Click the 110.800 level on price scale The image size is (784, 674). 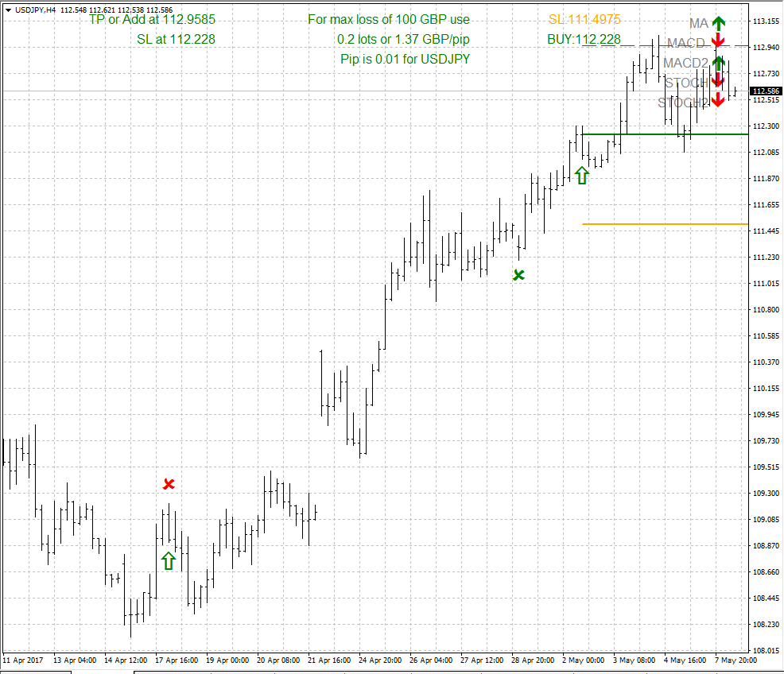767,309
